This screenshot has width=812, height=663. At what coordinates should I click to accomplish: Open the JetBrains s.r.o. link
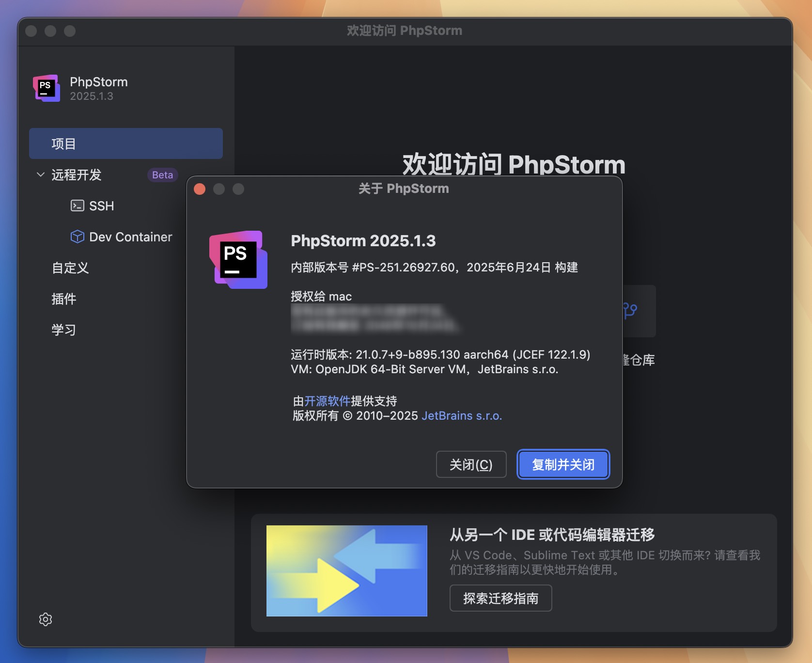click(x=462, y=416)
